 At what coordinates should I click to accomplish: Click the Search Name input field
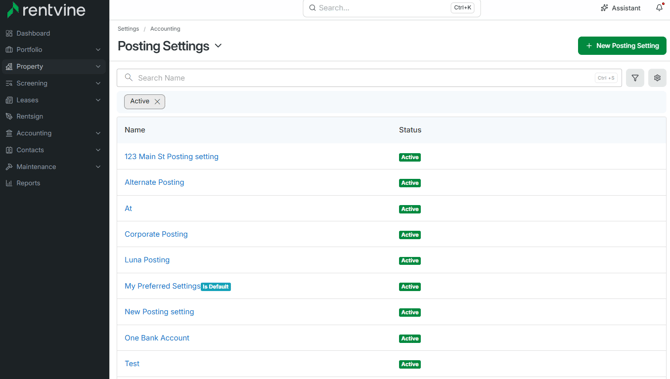(369, 78)
